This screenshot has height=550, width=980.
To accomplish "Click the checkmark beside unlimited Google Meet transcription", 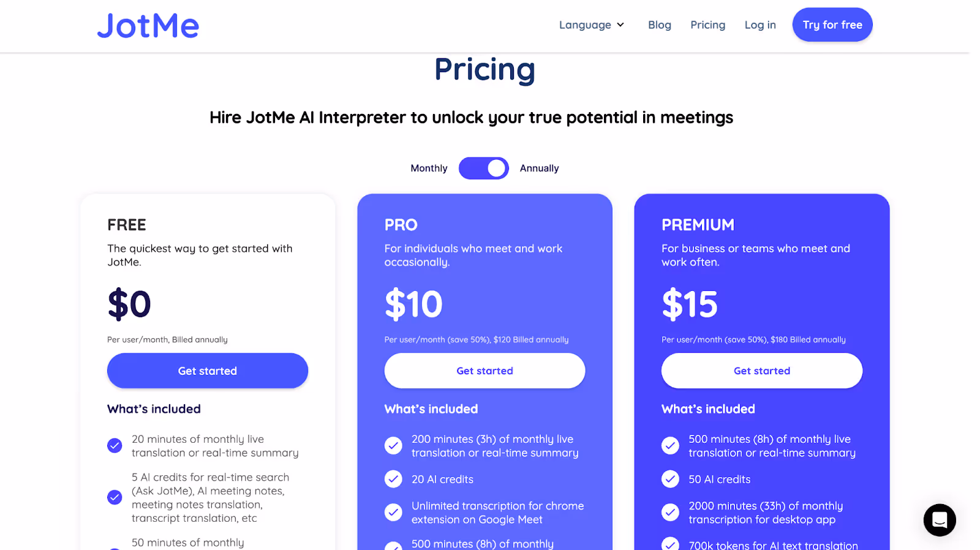I will click(393, 512).
